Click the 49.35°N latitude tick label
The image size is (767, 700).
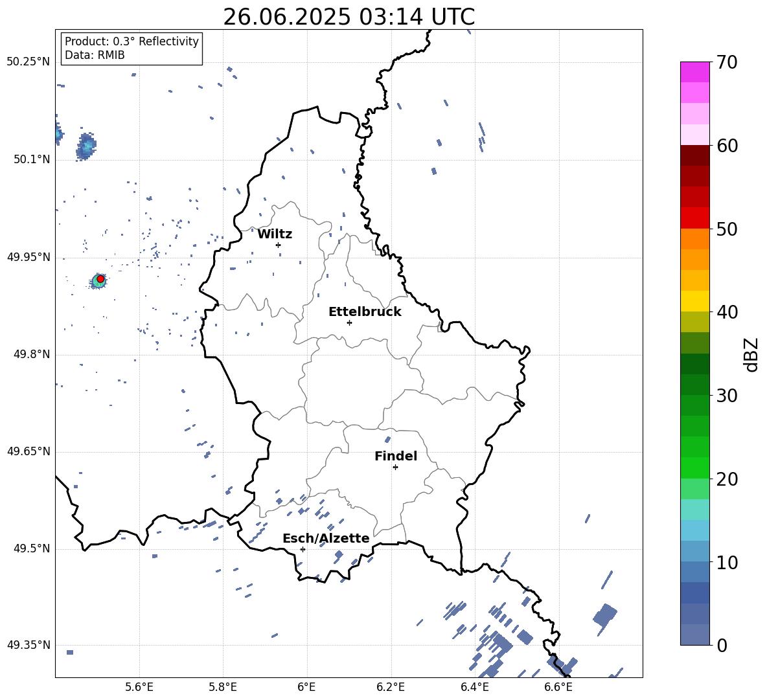click(29, 645)
